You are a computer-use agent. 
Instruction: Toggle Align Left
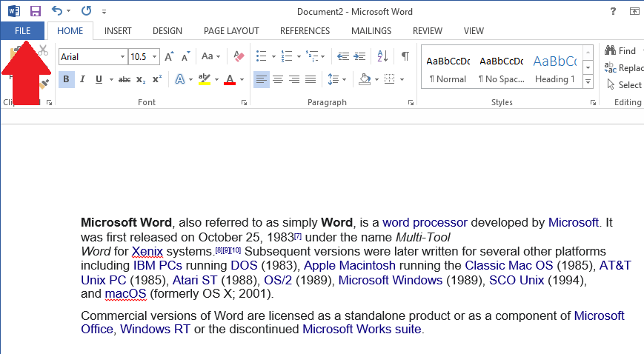261,79
